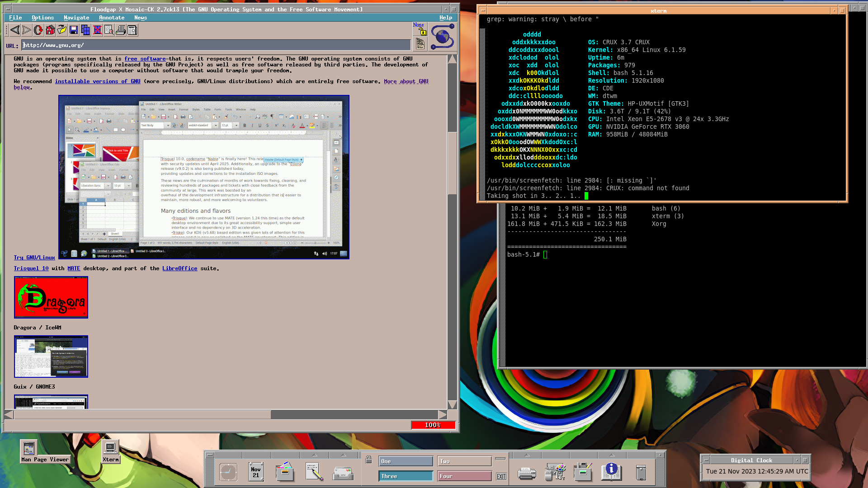Select the 'Try GNU/Linux' link
The height and width of the screenshot is (488, 868).
click(34, 258)
